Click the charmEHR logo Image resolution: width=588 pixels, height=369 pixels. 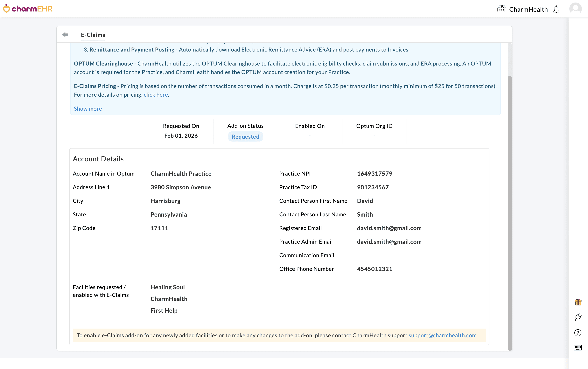[x=28, y=9]
